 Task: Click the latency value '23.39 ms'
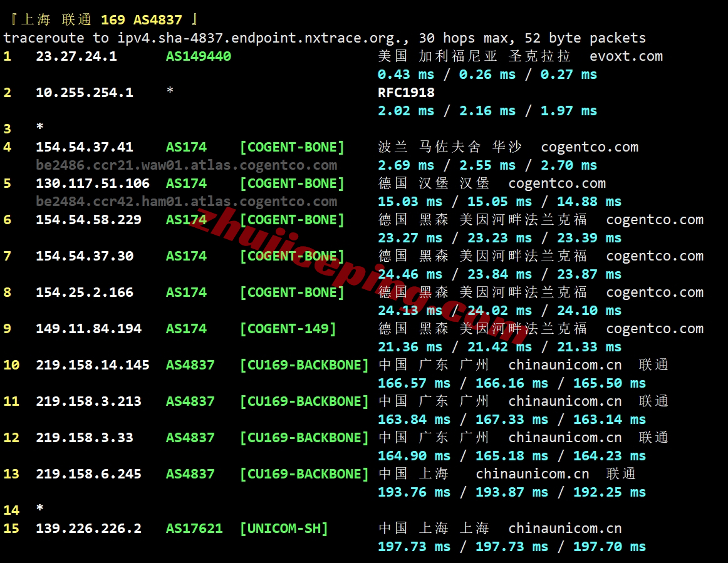[589, 238]
